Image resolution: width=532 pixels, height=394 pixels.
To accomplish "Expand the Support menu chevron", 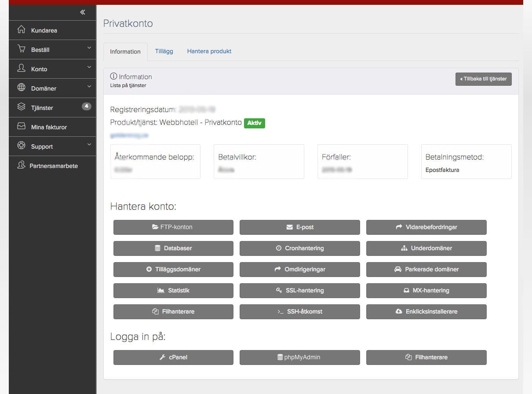I will (x=89, y=145).
